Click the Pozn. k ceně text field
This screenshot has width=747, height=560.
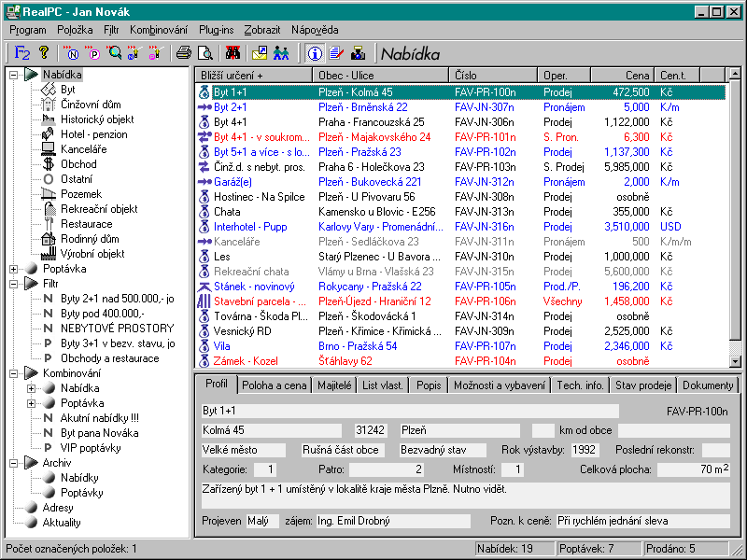point(643,521)
